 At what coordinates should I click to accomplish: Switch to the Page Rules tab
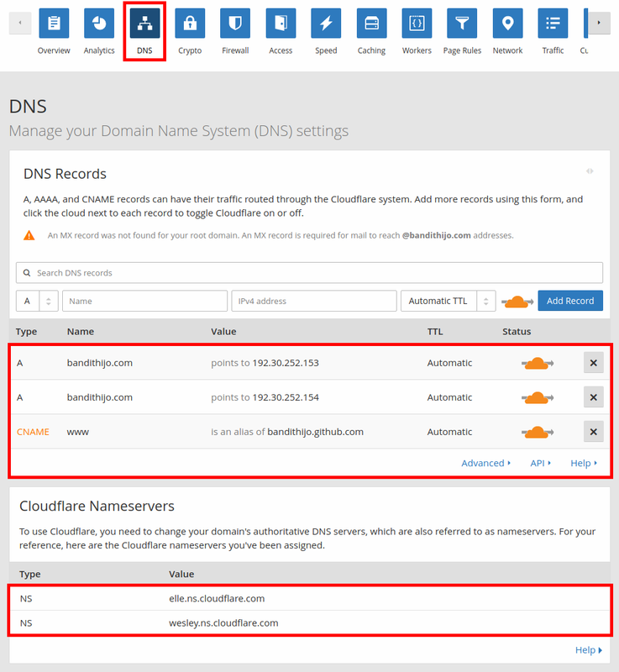pyautogui.click(x=462, y=32)
